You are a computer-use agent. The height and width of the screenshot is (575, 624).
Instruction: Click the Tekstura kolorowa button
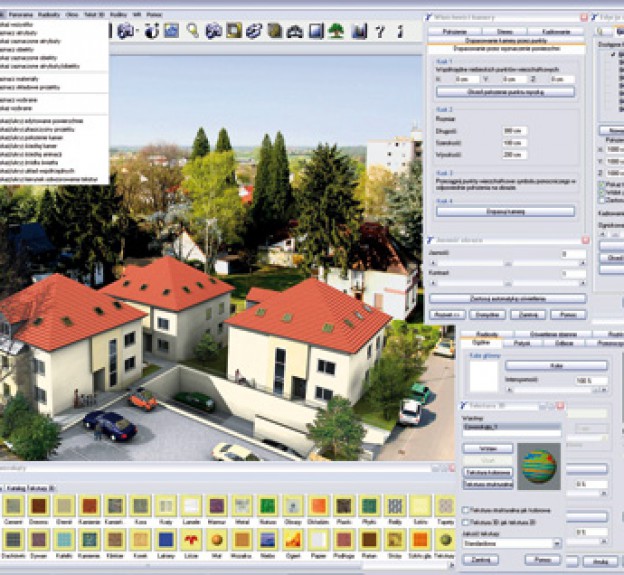[x=488, y=473]
